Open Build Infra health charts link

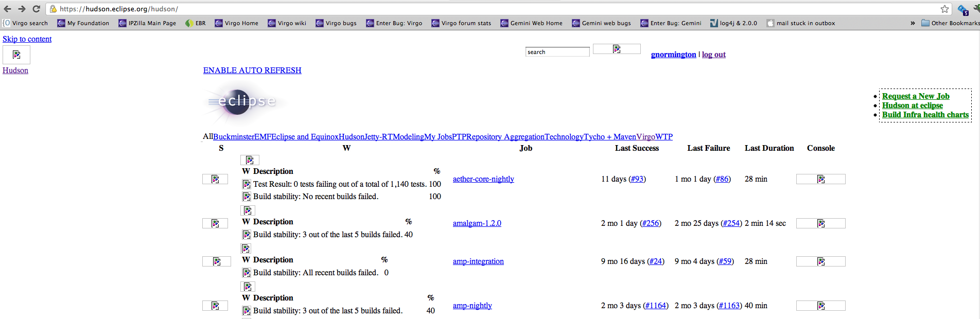click(x=925, y=115)
